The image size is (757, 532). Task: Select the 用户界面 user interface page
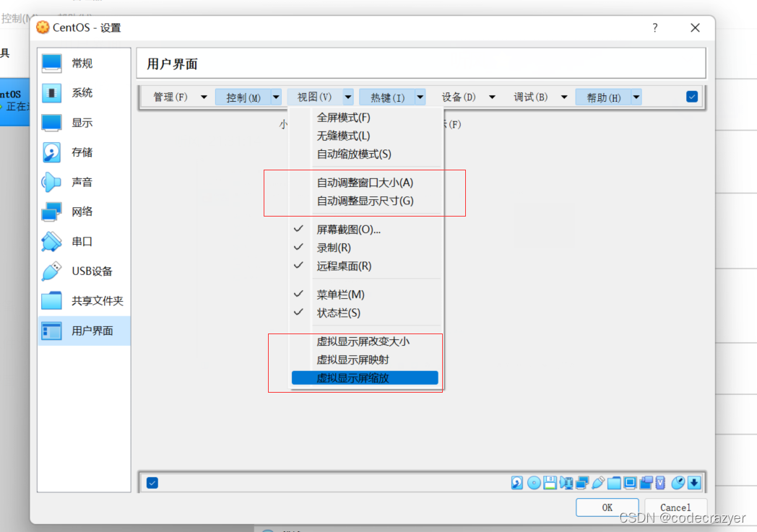[84, 331]
